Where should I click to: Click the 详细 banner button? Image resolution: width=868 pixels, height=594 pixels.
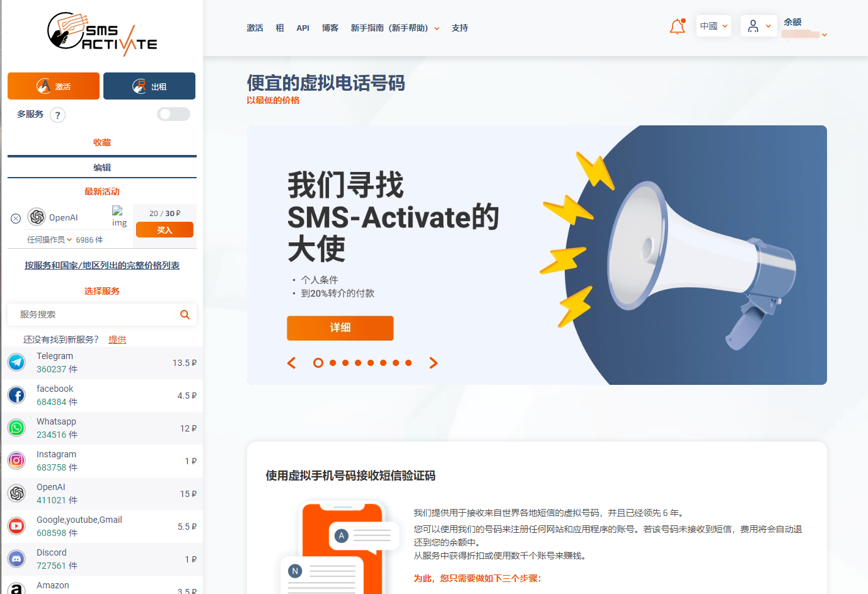point(340,328)
